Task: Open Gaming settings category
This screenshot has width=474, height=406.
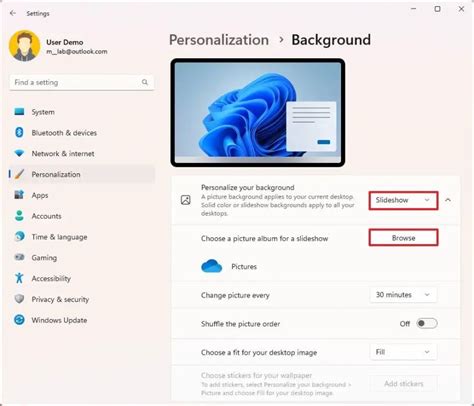Action: (82, 257)
